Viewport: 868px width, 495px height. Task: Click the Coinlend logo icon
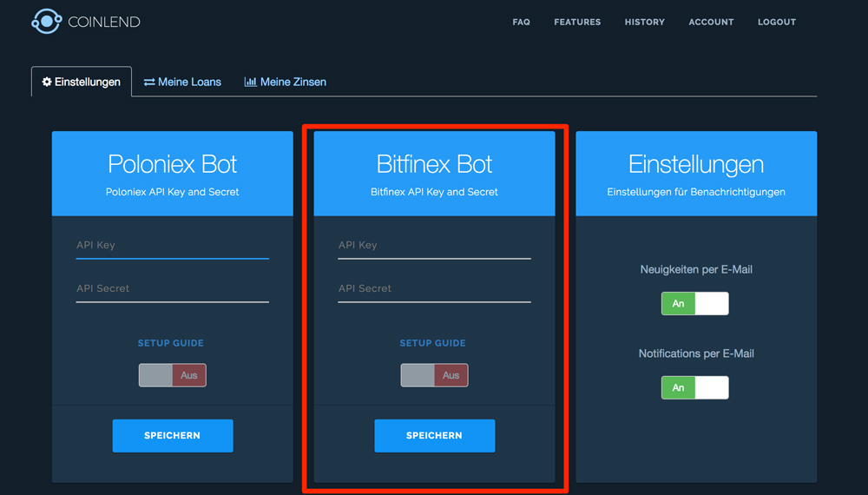pyautogui.click(x=47, y=22)
